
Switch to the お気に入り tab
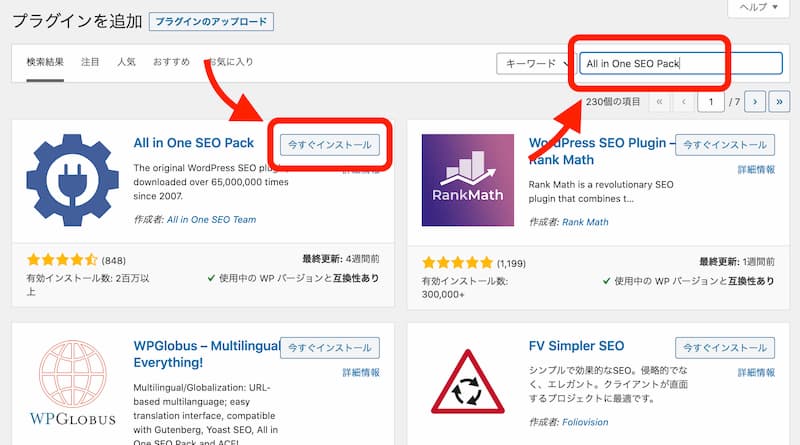pos(231,62)
